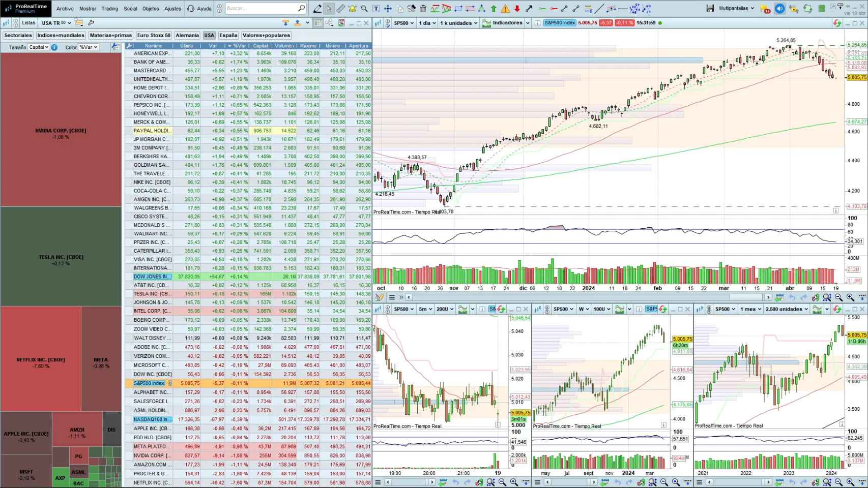Open the Color %Var dropdown
This screenshot has width=868, height=488.
89,47
